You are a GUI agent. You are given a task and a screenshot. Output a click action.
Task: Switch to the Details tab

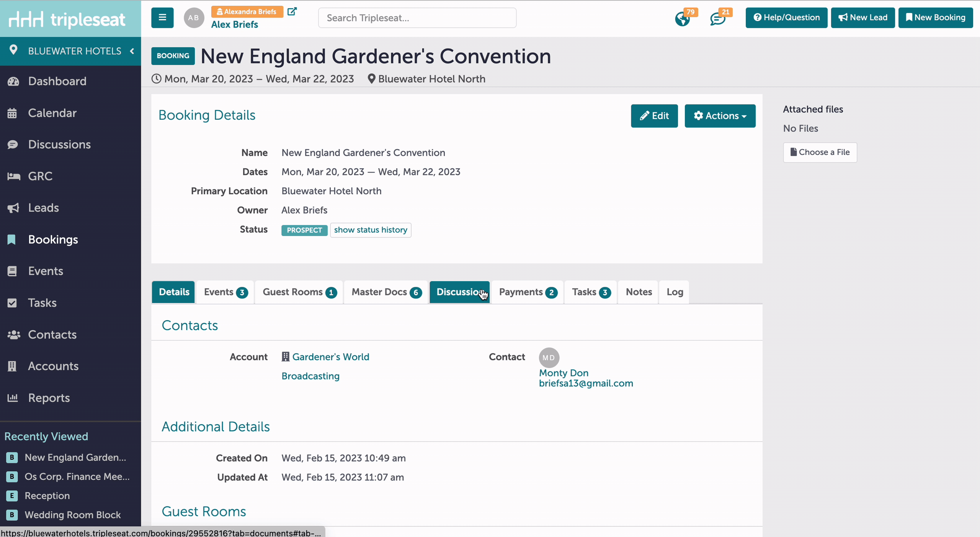[174, 292]
